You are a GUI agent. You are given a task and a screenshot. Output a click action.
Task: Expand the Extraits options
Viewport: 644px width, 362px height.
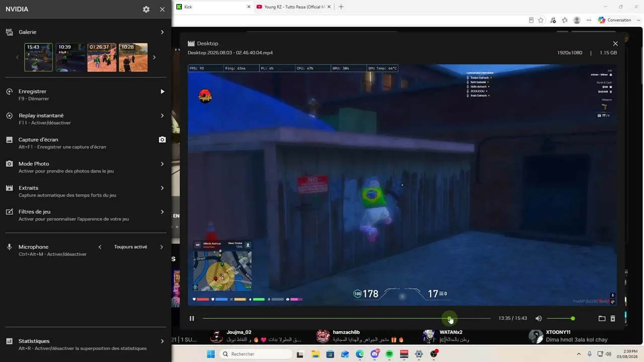162,188
